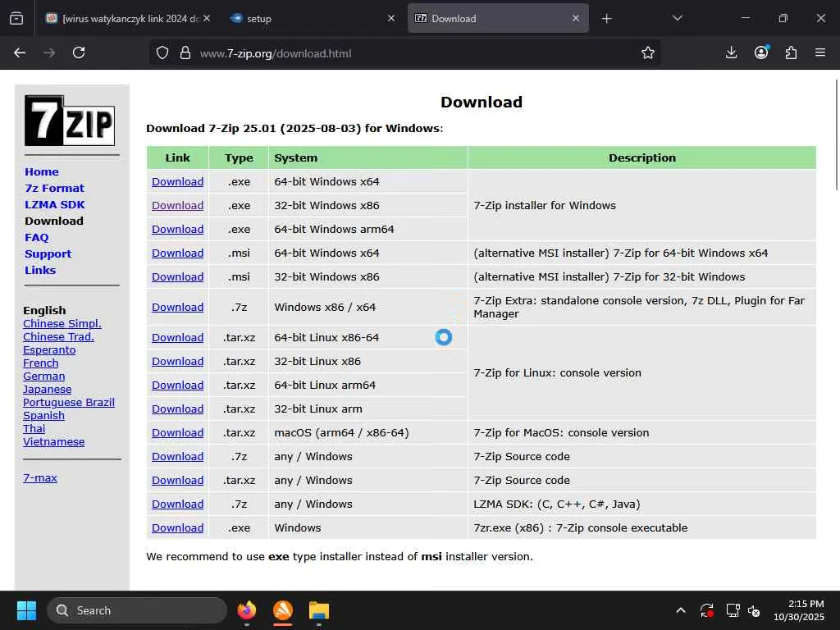Show hidden system tray icons

[681, 610]
